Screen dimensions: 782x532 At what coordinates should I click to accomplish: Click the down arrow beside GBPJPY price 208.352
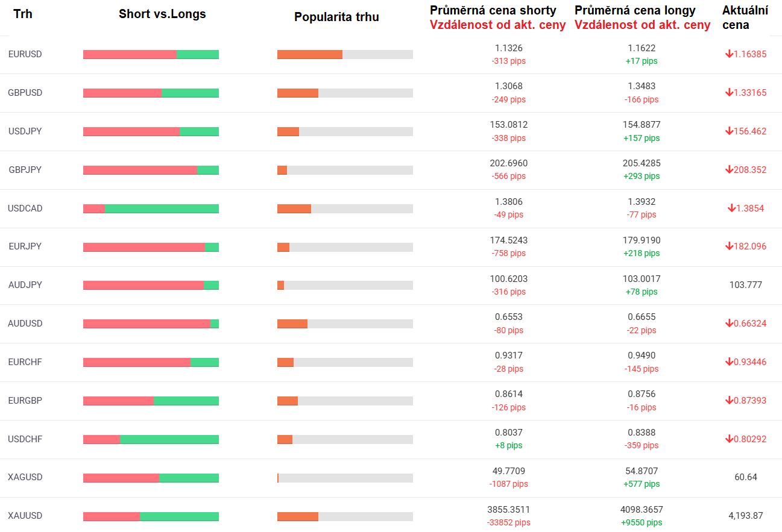click(729, 170)
